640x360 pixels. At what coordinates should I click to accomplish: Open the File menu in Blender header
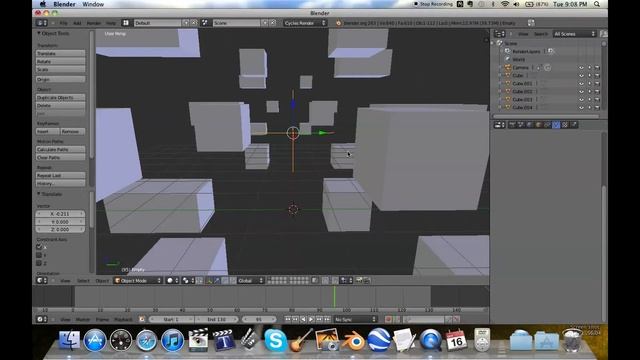[63, 23]
